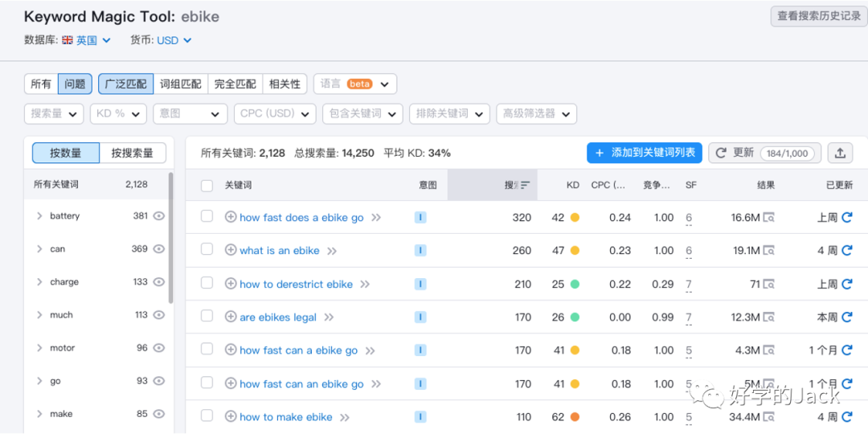868x434 pixels.
Task: Open the 数据库 英国 database dropdown
Action: pos(87,40)
